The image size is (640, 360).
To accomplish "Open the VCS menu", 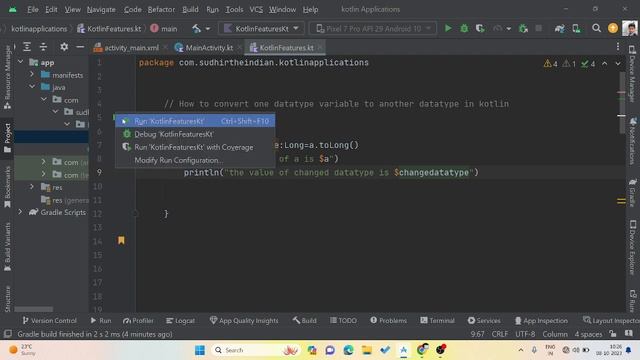I will (256, 9).
